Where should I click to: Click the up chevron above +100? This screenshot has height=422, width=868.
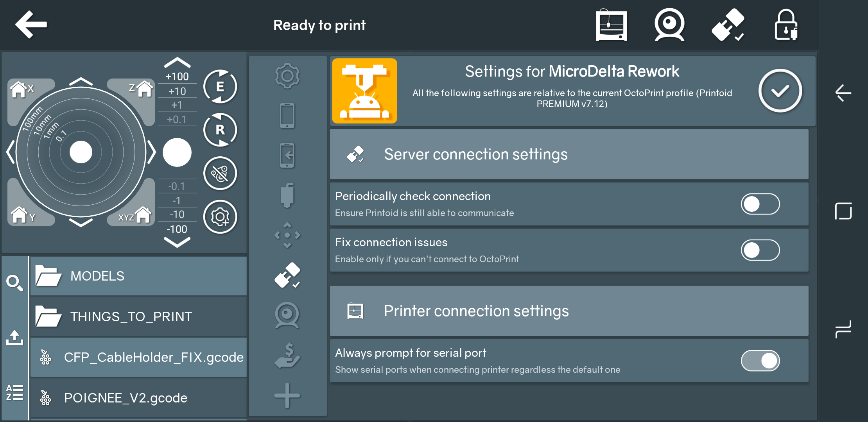pyautogui.click(x=177, y=63)
